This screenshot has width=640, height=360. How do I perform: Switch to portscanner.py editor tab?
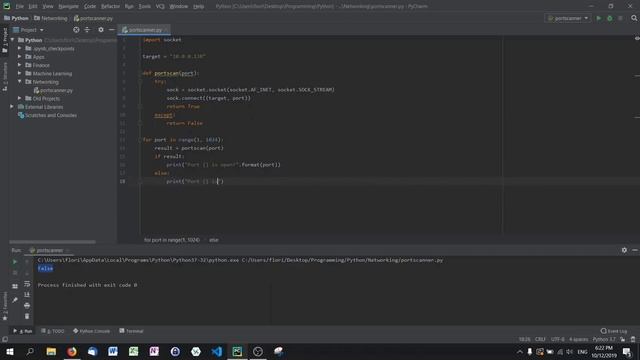point(145,30)
